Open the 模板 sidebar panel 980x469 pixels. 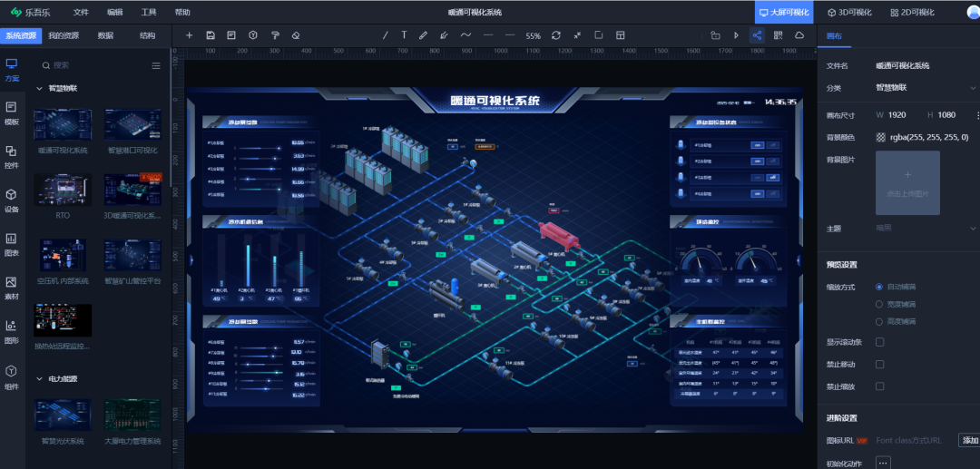[x=12, y=113]
